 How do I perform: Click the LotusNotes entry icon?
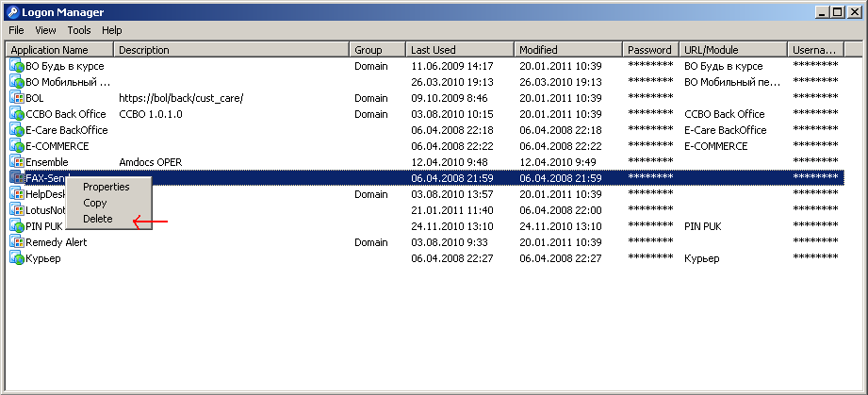(x=17, y=210)
